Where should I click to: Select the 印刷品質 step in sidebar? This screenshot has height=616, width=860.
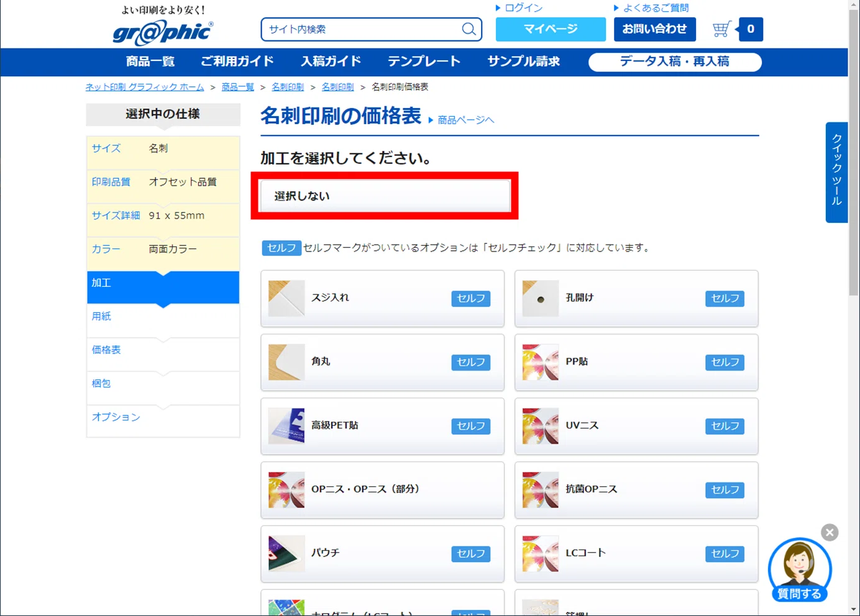tap(163, 186)
